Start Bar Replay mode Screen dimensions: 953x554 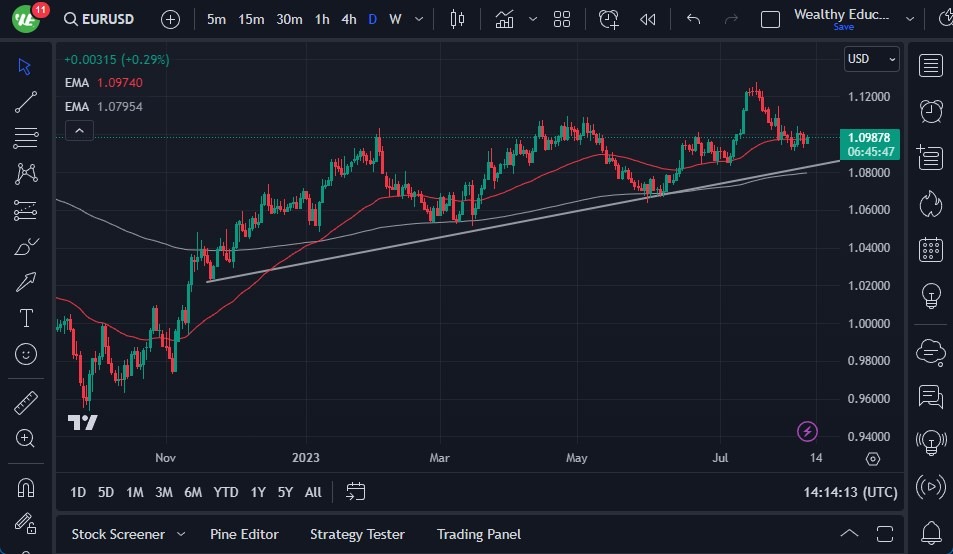pos(648,19)
